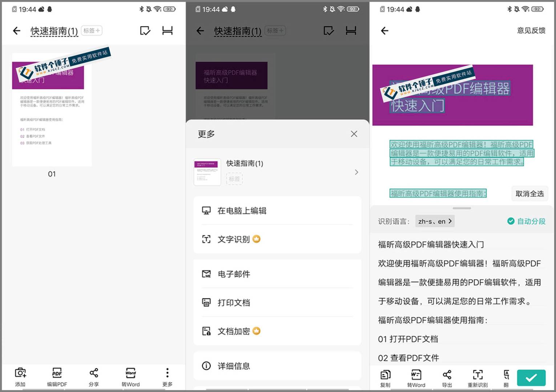This screenshot has width=556, height=392.
Task: Select 在电脑上编辑 menu entry
Action: point(277,211)
